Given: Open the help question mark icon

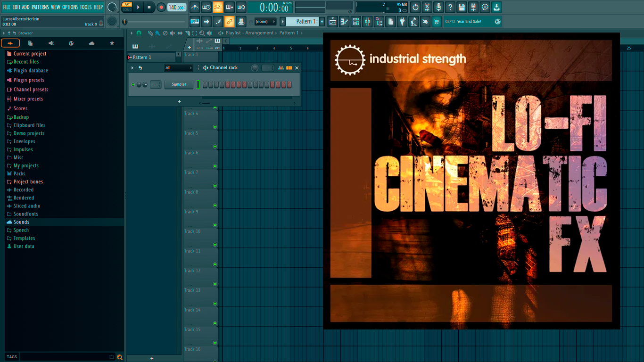Looking at the screenshot, I should click(450, 7).
